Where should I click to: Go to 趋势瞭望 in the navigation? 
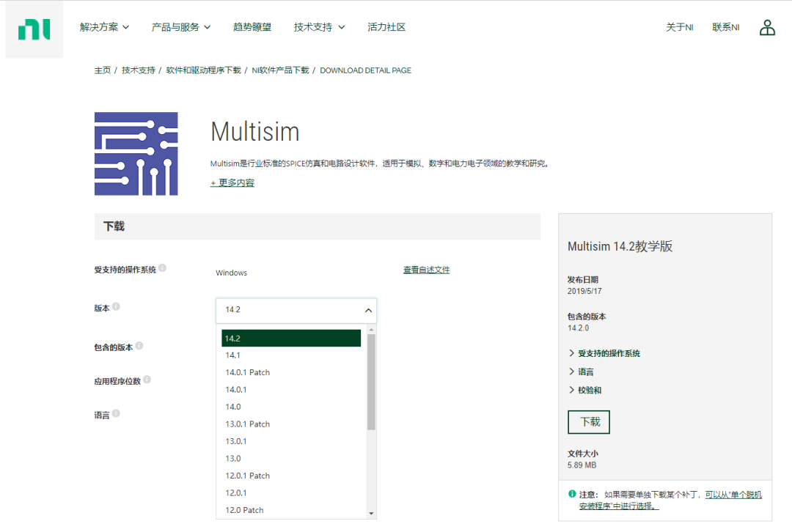[252, 27]
